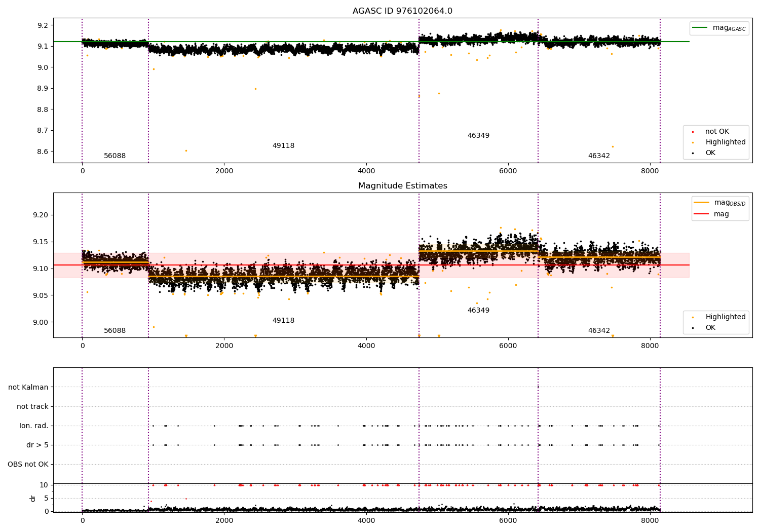Click the 8.7 tick label on top plot

coord(43,131)
